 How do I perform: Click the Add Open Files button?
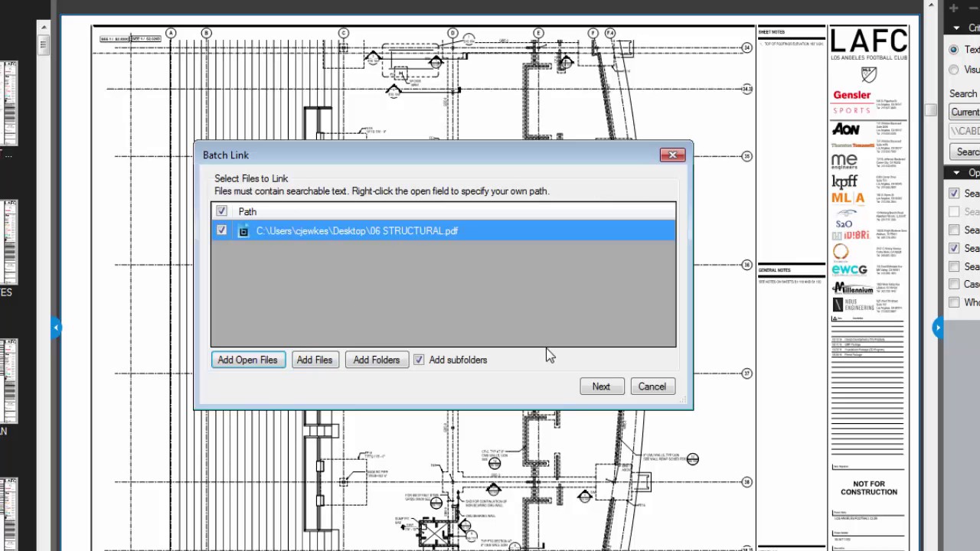coord(247,360)
